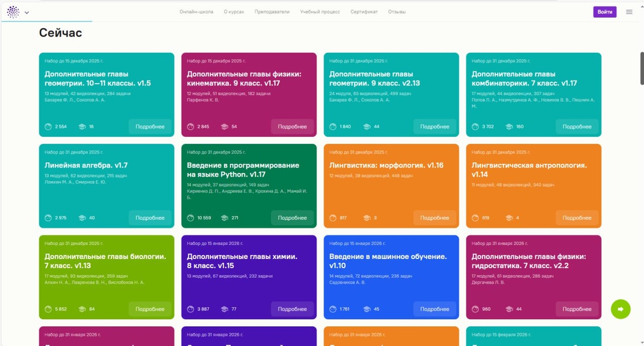Click graduation cap icon on машинное обучение card
The width and height of the screenshot is (644, 346).
click(x=367, y=309)
